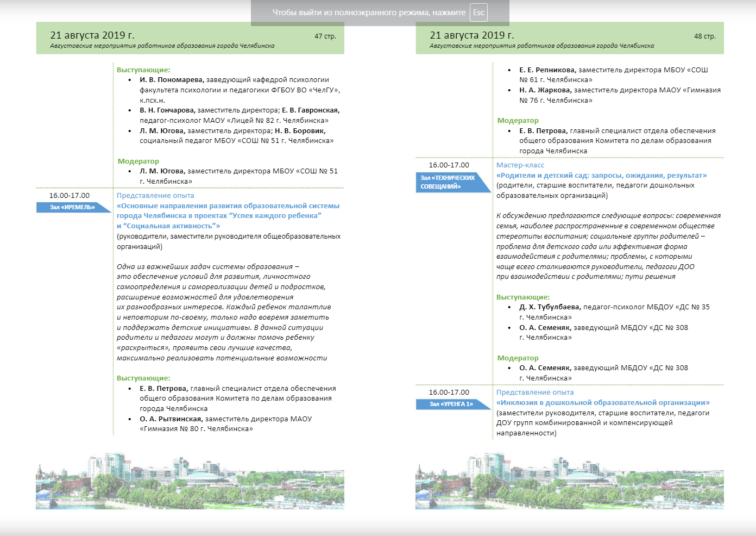The width and height of the screenshot is (756, 536).
Task: Click speaker name Н. А. Жаркова
Action: pos(545,90)
